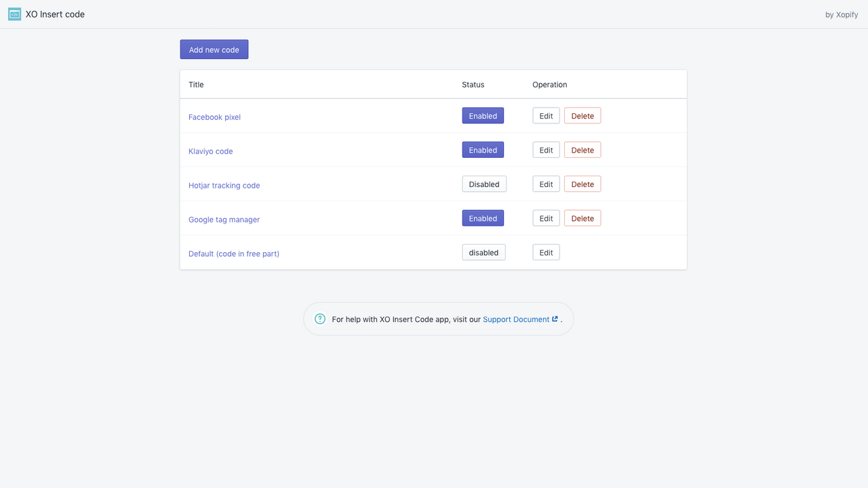Enable the Default code status
This screenshot has height=488, width=868.
click(x=484, y=253)
